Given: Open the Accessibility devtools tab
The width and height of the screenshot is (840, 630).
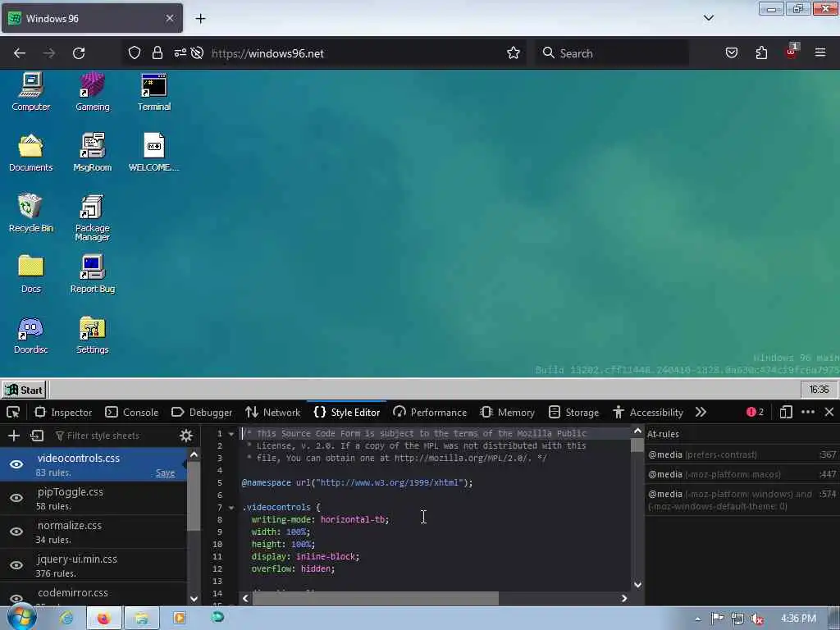Looking at the screenshot, I should 648,412.
